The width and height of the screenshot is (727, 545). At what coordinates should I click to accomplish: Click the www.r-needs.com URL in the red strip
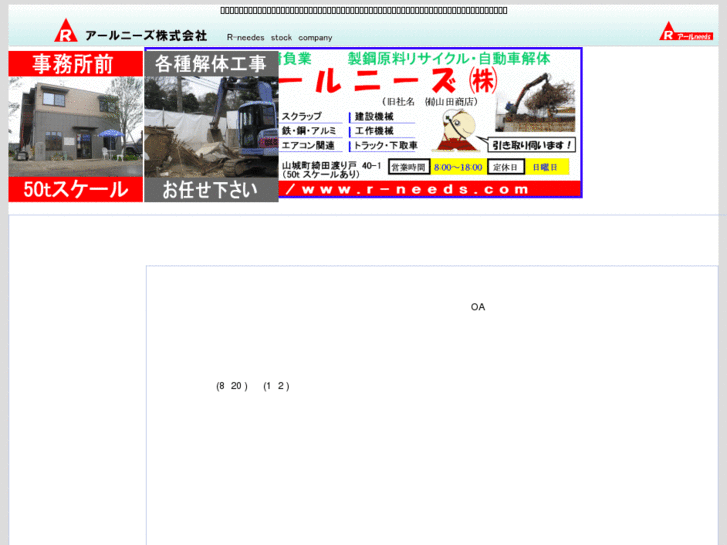[415, 189]
